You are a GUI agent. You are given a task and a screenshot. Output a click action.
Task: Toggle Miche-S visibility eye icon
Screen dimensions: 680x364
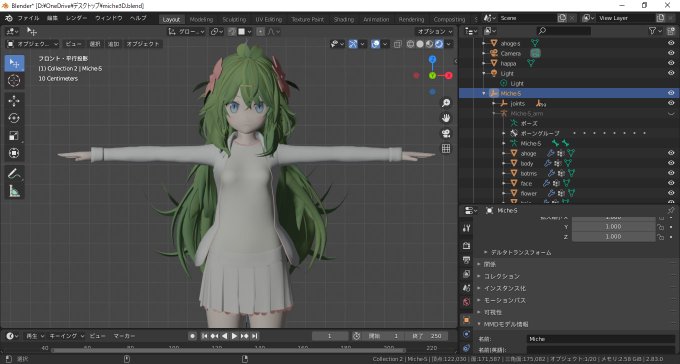(671, 93)
